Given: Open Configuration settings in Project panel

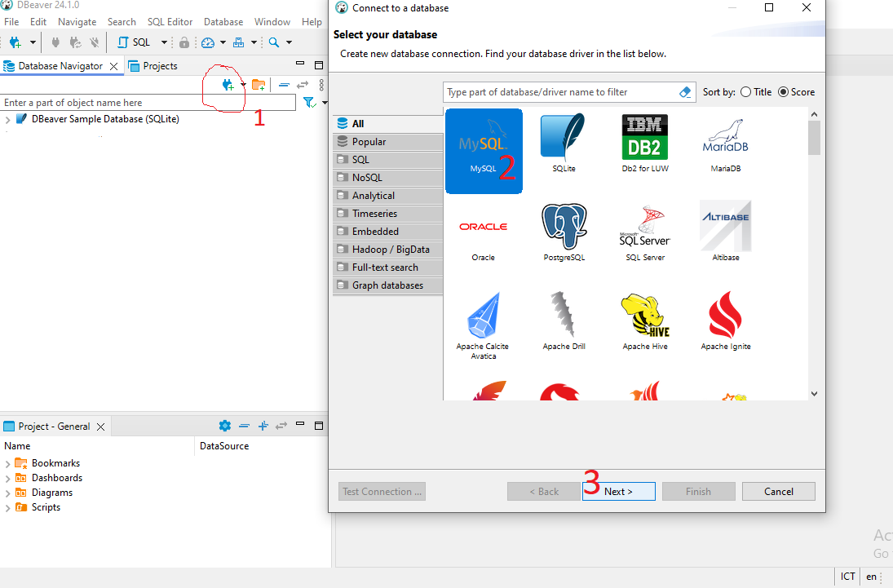Looking at the screenshot, I should 224,425.
